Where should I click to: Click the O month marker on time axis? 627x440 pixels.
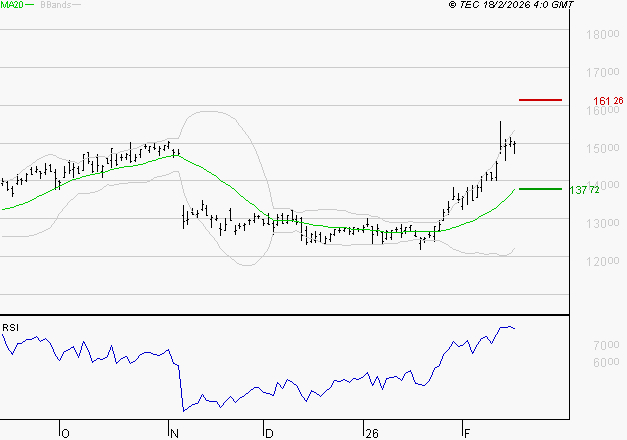click(66, 433)
